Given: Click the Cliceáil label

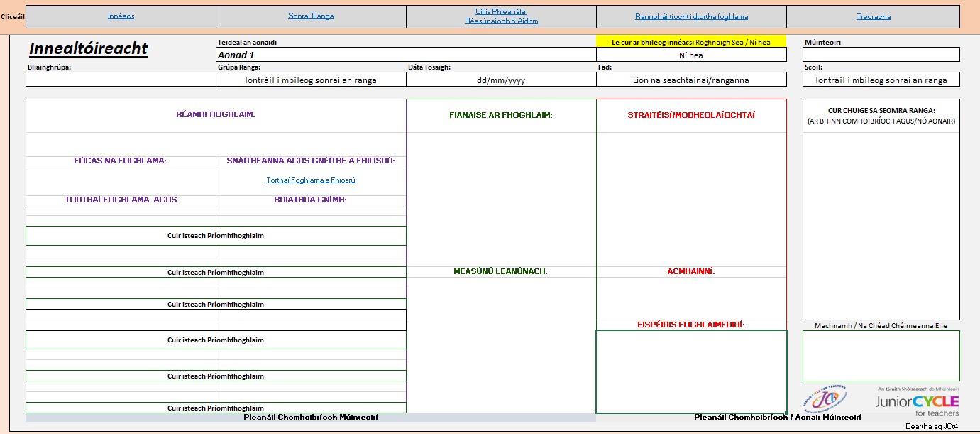Looking at the screenshot, I should click(x=13, y=16).
